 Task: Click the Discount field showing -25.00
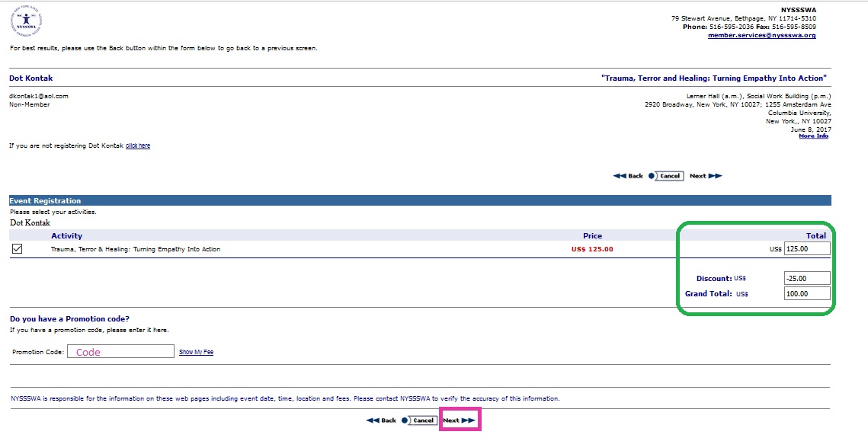click(807, 279)
